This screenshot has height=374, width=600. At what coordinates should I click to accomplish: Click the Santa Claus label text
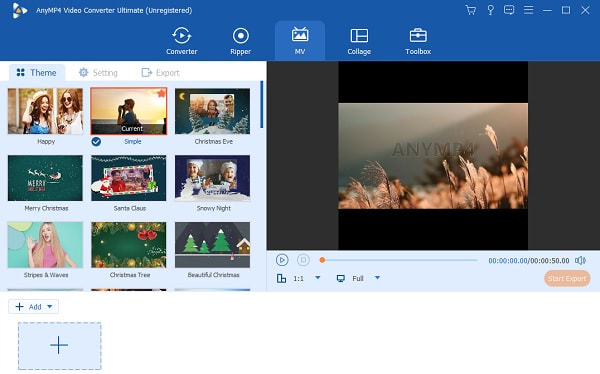click(x=130, y=208)
